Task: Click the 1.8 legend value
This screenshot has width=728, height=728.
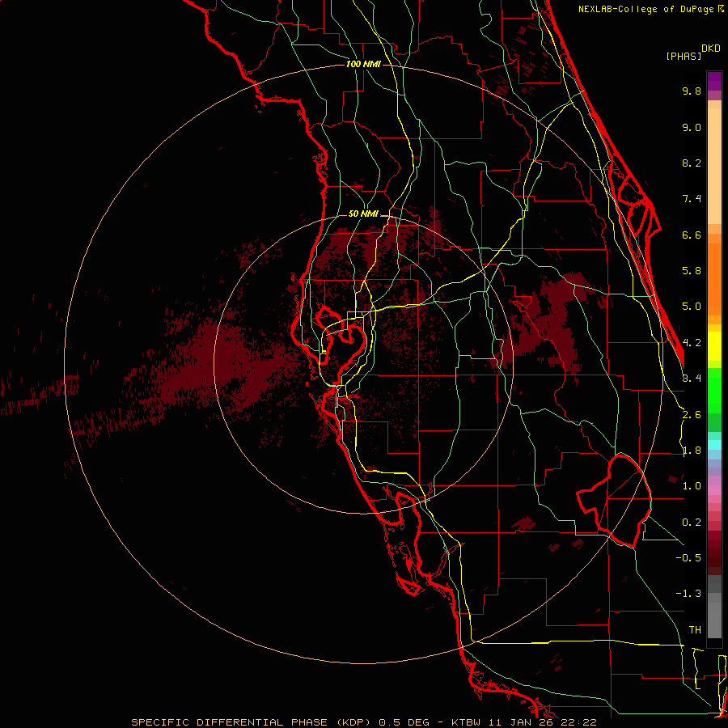Action: coord(692,451)
